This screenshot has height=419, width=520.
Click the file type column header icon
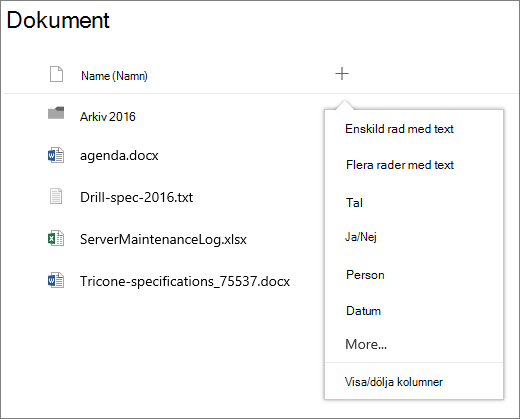[56, 74]
